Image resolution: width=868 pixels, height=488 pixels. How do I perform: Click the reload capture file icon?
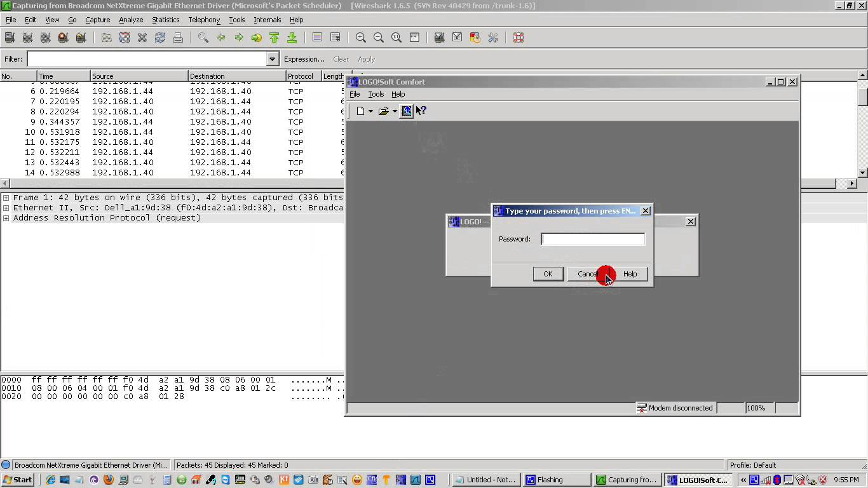click(160, 37)
